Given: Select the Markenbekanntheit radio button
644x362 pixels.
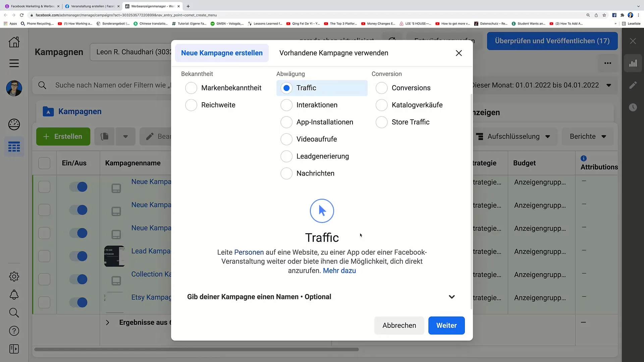Looking at the screenshot, I should pos(191,87).
